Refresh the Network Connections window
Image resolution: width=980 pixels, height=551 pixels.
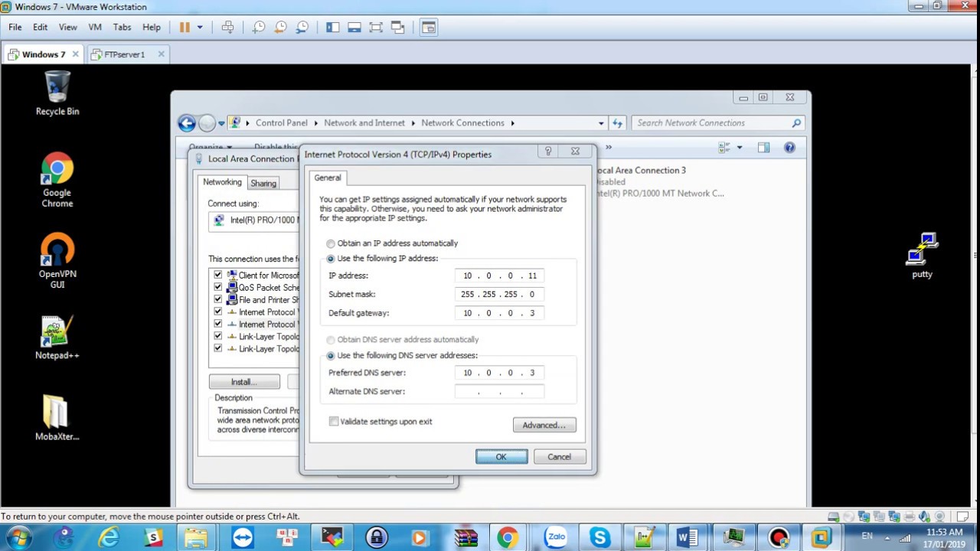pos(617,122)
